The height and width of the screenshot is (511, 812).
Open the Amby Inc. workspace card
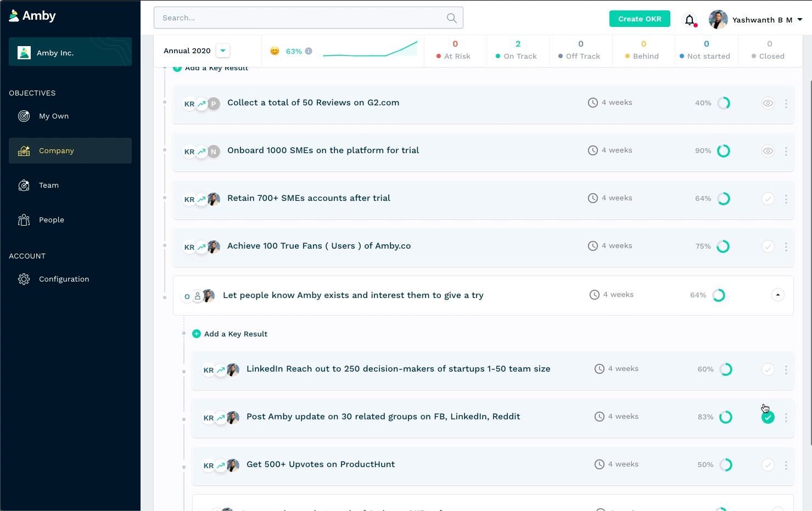[x=70, y=52]
